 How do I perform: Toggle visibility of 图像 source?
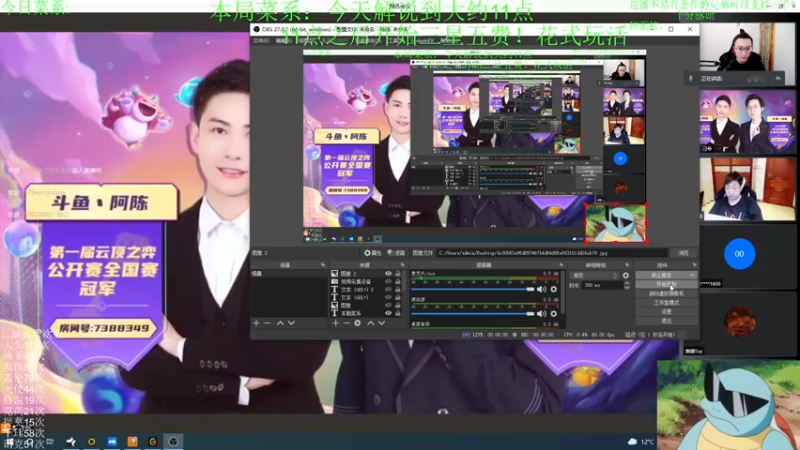coord(388,305)
